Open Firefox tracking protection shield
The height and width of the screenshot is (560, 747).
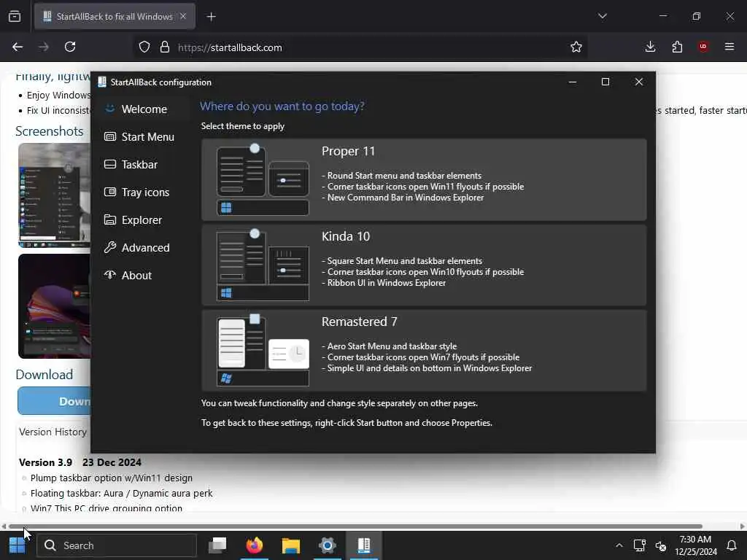pos(144,47)
